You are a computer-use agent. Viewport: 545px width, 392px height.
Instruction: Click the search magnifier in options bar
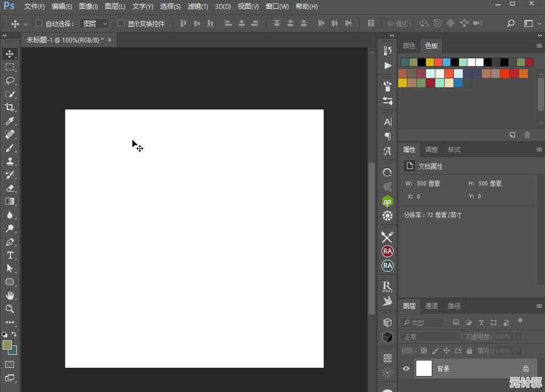pos(511,23)
